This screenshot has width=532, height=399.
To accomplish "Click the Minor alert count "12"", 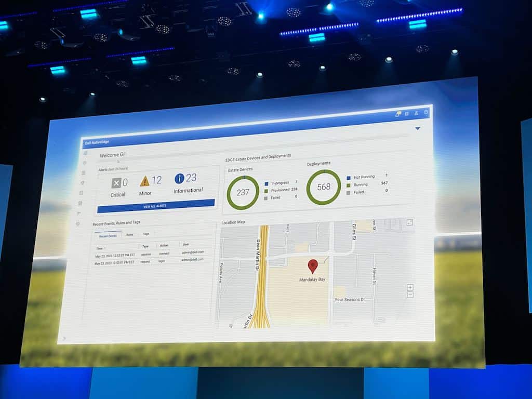I will 157,180.
